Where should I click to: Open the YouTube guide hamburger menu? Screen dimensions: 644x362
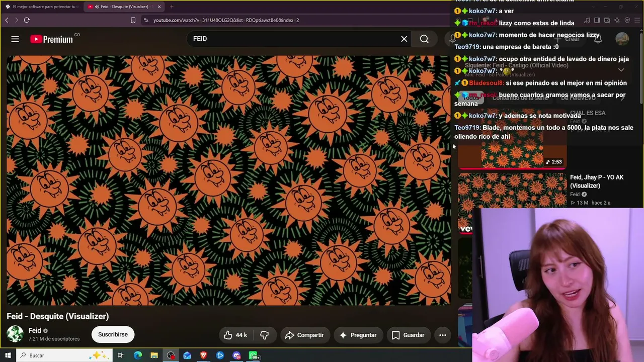(15, 39)
